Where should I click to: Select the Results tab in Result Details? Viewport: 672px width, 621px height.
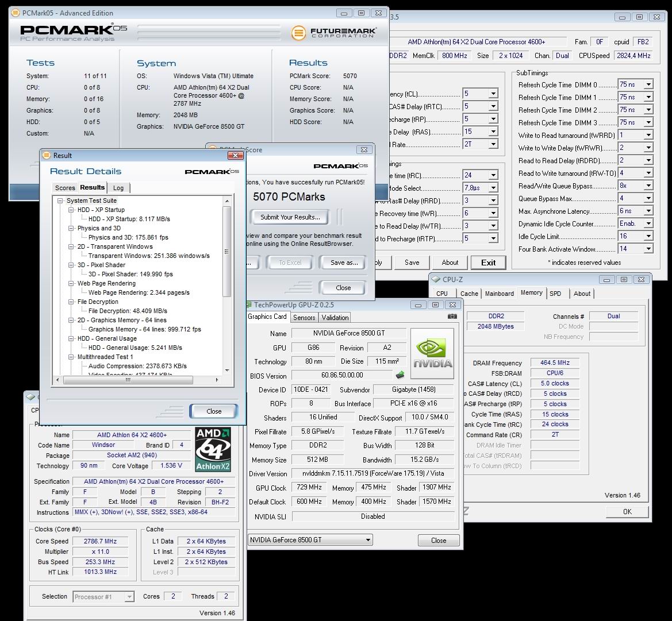click(92, 187)
